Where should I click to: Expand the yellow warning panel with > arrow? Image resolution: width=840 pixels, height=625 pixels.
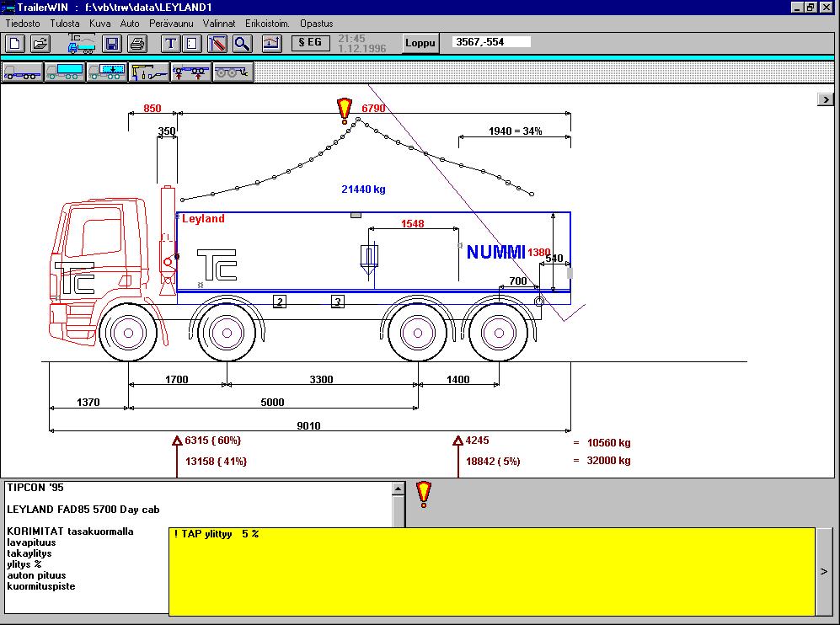[x=824, y=571]
